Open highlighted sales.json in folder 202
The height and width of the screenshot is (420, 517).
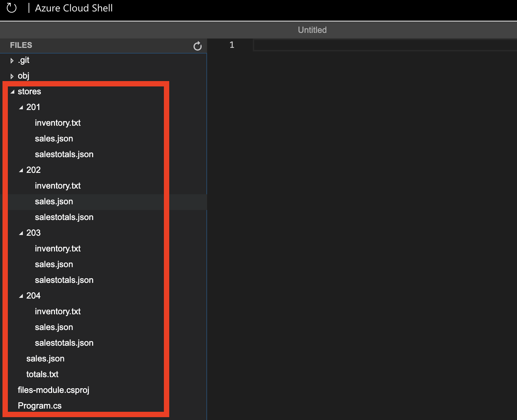point(54,201)
